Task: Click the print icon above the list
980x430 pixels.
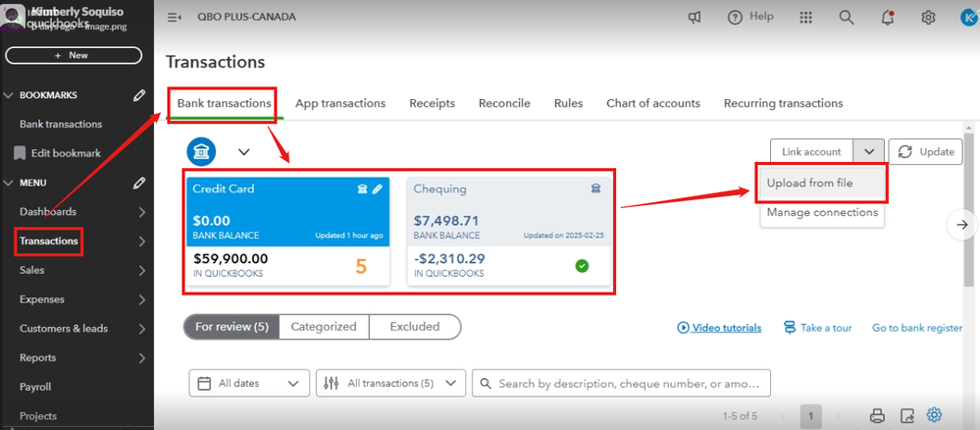Action: (878, 416)
